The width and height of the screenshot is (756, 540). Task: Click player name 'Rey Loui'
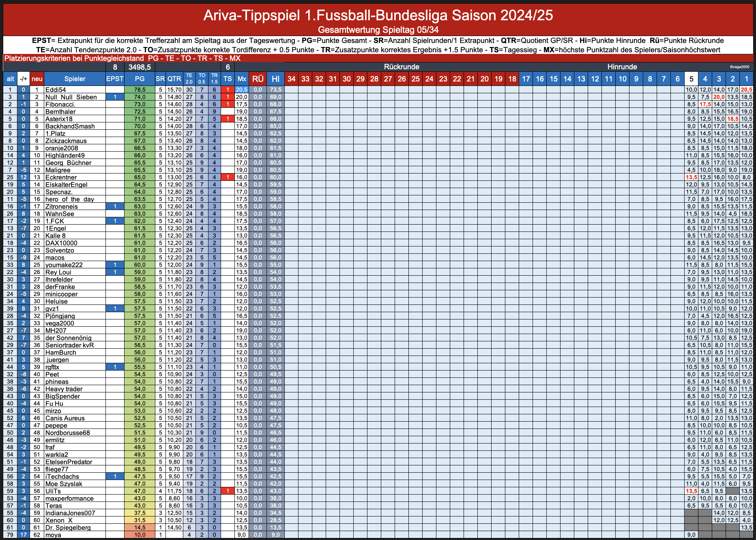click(x=58, y=272)
